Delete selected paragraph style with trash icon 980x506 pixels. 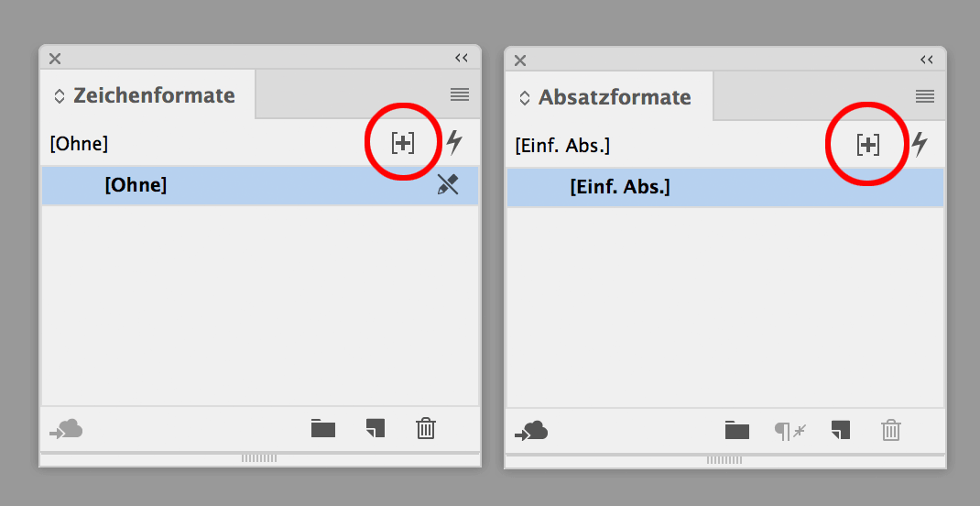pyautogui.click(x=891, y=430)
